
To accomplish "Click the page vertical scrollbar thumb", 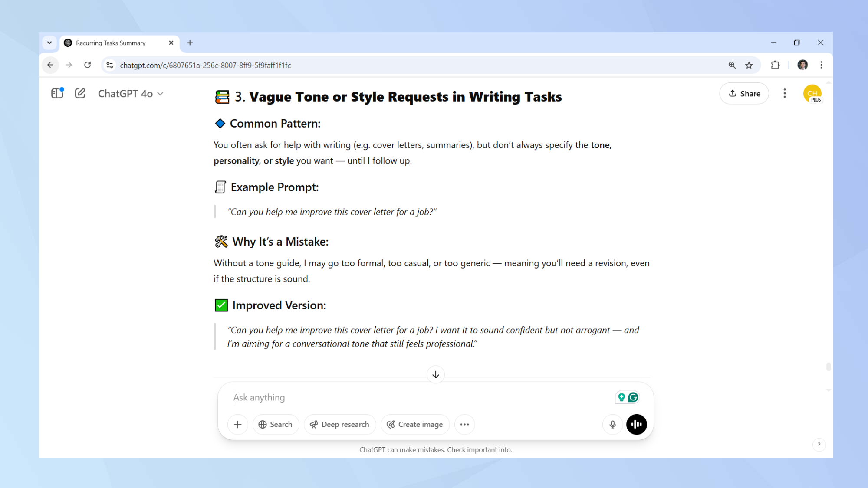I will 828,367.
